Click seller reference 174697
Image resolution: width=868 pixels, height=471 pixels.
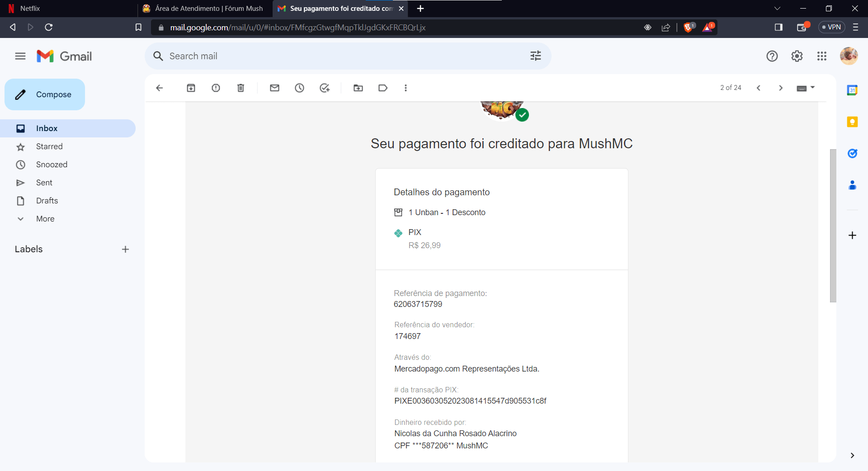pyautogui.click(x=407, y=336)
